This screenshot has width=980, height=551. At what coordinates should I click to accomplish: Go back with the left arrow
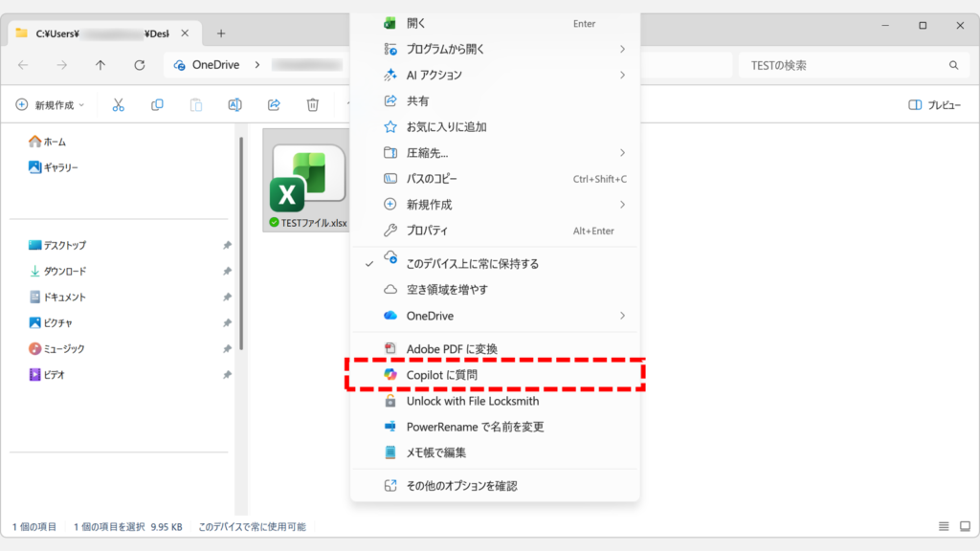tap(23, 65)
